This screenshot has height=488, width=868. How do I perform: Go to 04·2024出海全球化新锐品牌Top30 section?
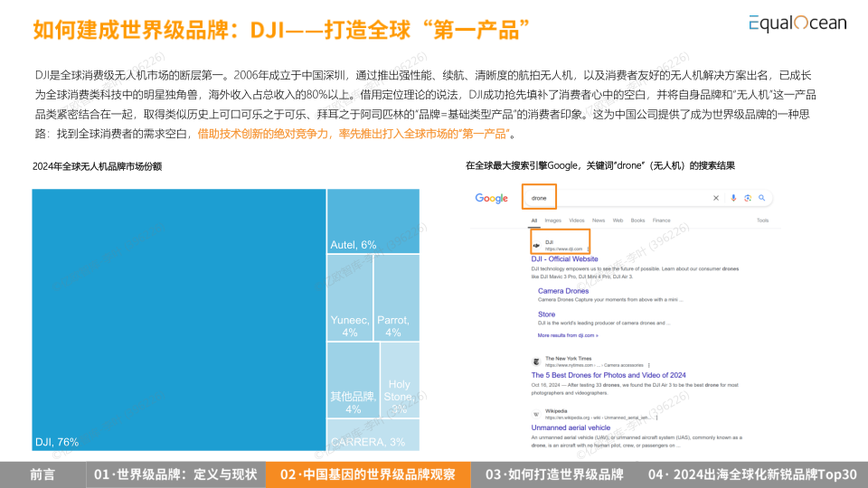pos(752,474)
